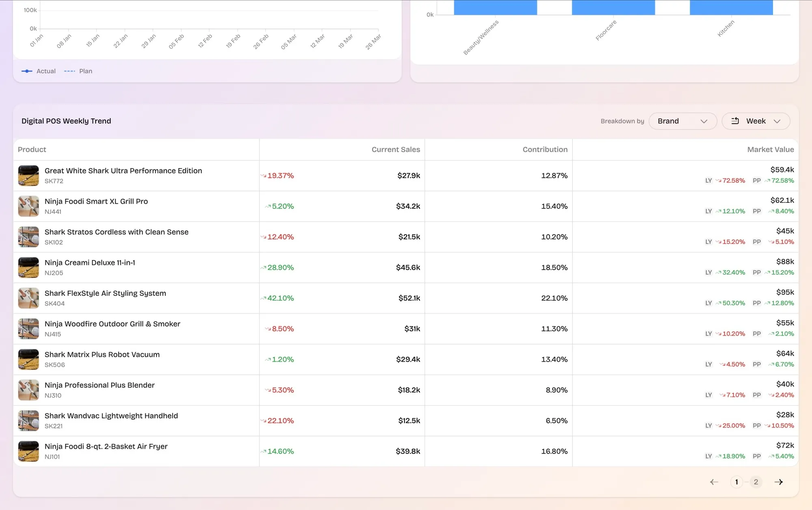Open Ninja Foodi Smart XL Grill thumbnail
The image size is (812, 510).
pyautogui.click(x=28, y=206)
